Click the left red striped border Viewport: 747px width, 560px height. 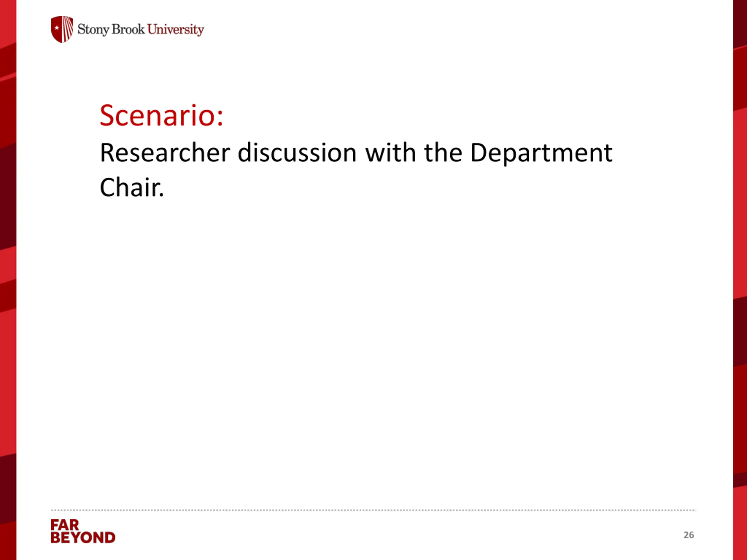8,280
